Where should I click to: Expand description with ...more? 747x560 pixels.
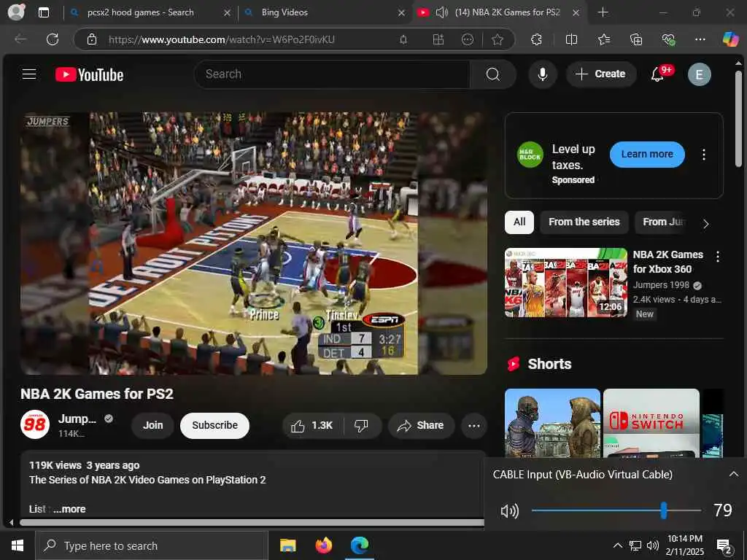pos(69,509)
